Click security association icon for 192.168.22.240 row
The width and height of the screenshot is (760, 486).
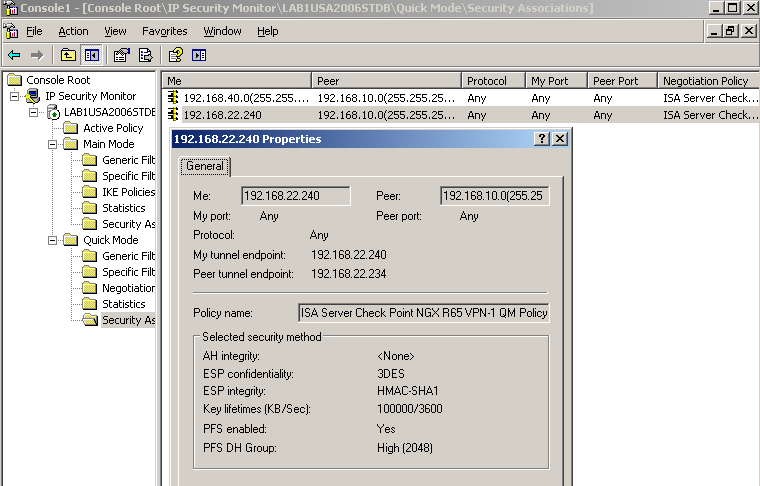(173, 114)
